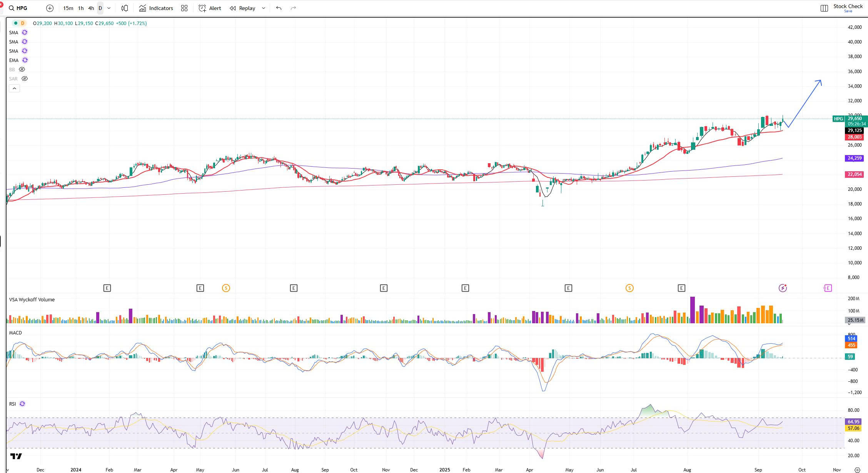Click the add symbol plus icon
Image resolution: width=868 pixels, height=473 pixels.
click(x=50, y=8)
